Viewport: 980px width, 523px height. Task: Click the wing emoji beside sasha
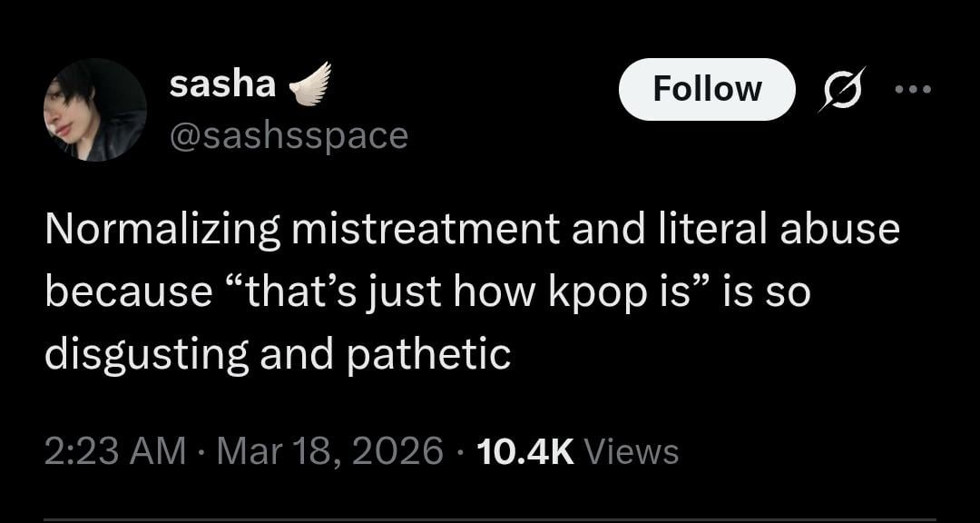(309, 84)
